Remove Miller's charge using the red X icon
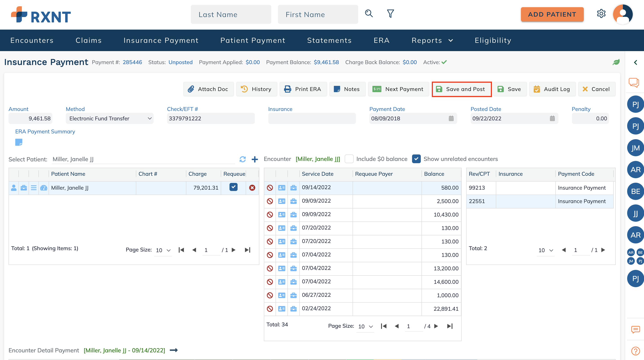This screenshot has width=644, height=360. click(252, 188)
